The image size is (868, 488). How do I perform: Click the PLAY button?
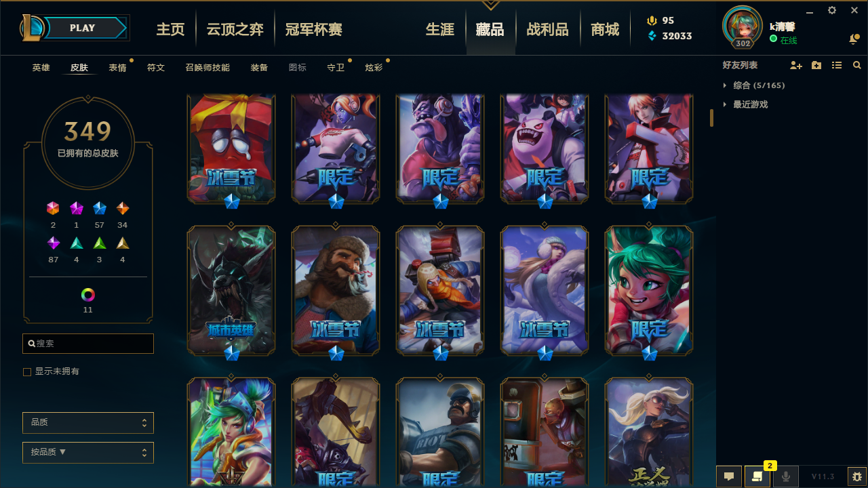coord(82,28)
